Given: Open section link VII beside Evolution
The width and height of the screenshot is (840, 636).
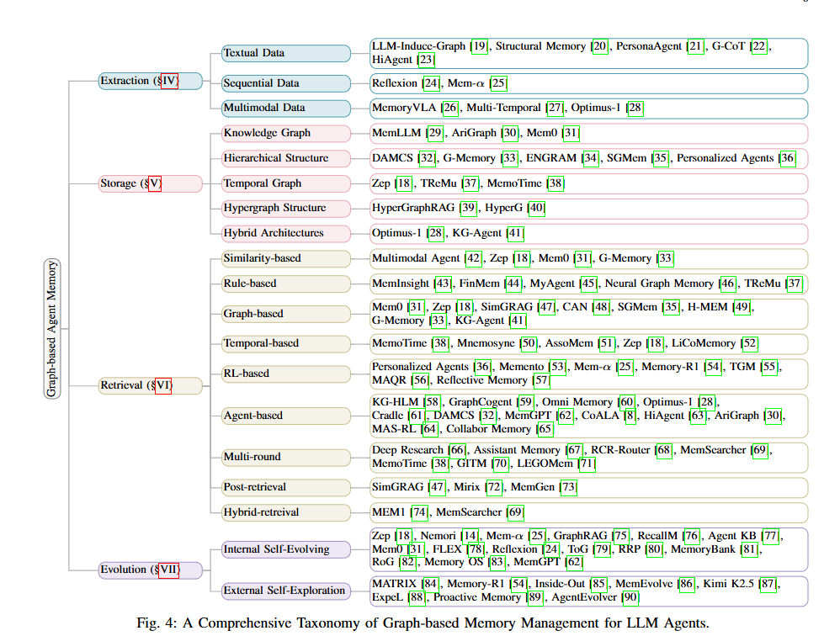Looking at the screenshot, I should 168,570.
